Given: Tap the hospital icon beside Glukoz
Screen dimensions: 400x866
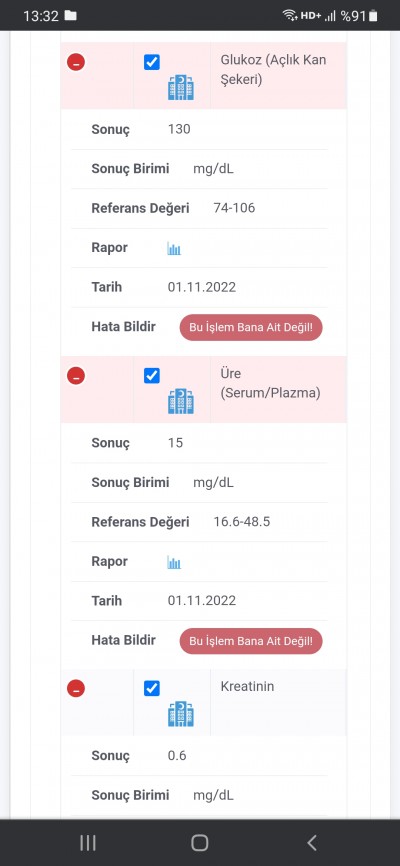Looking at the screenshot, I should tap(181, 88).
